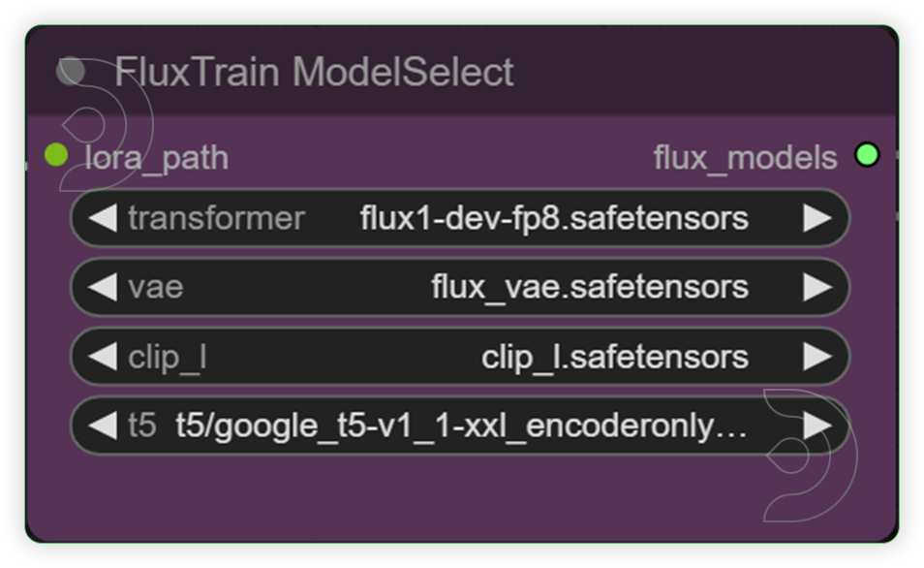Select the flux_models output socket

coord(868,155)
